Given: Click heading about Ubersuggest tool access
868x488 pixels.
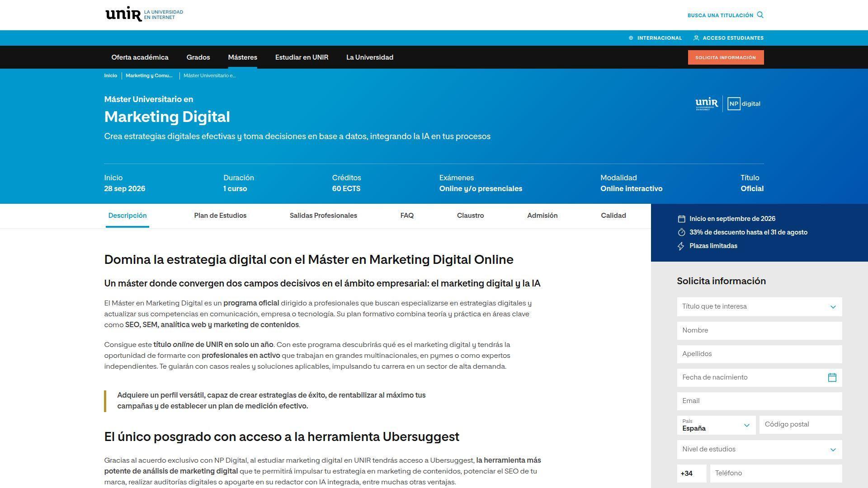Looking at the screenshot, I should coord(282,437).
